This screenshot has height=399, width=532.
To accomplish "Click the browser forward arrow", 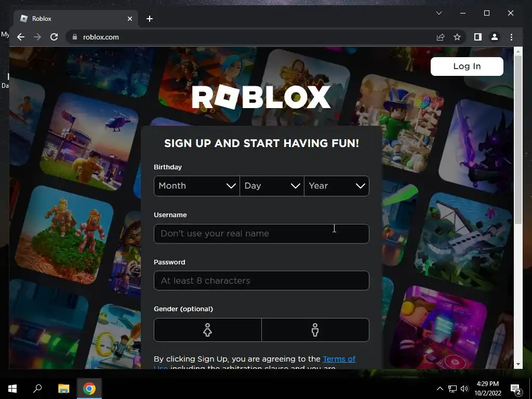I will [37, 37].
